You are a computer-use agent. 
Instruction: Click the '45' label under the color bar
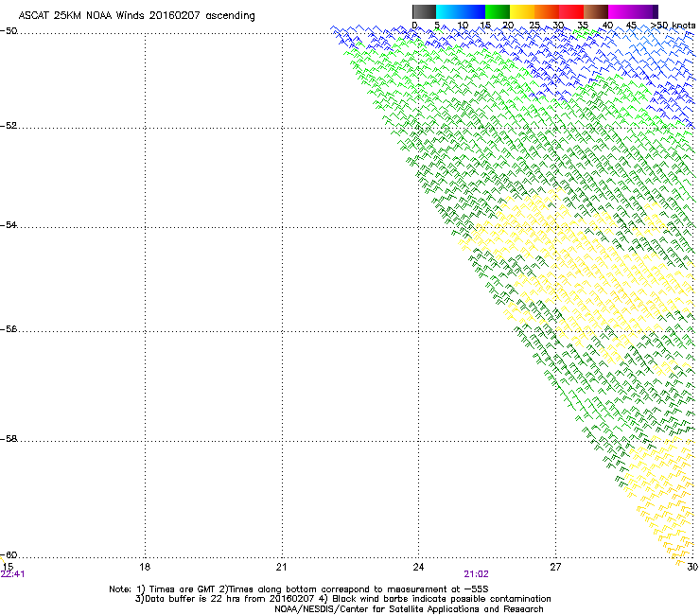tap(631, 26)
